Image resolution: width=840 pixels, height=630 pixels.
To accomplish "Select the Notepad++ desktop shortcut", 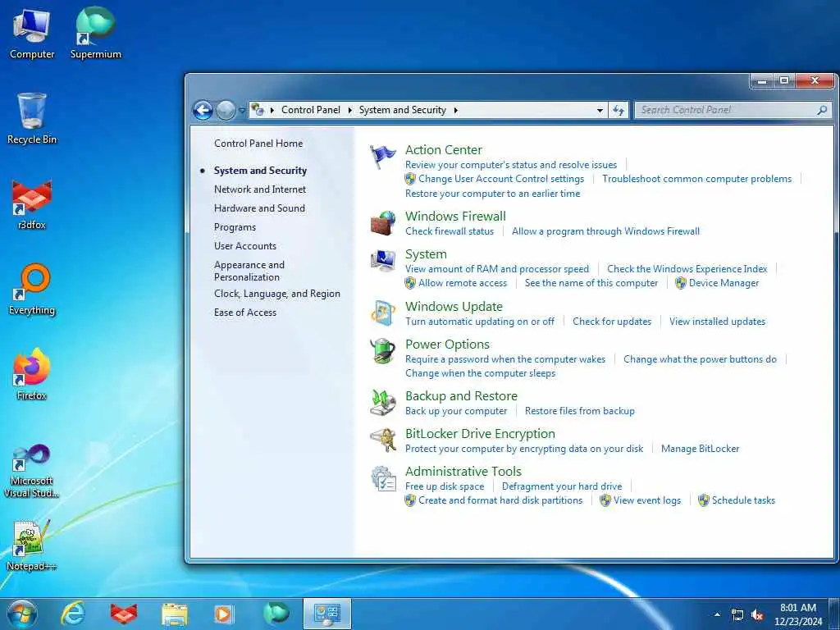I will click(32, 546).
